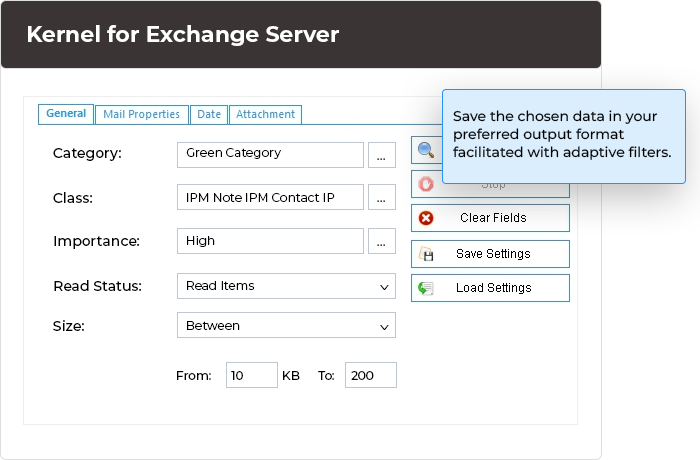Open the Category browse ellipsis button
The height and width of the screenshot is (460, 700).
click(382, 155)
